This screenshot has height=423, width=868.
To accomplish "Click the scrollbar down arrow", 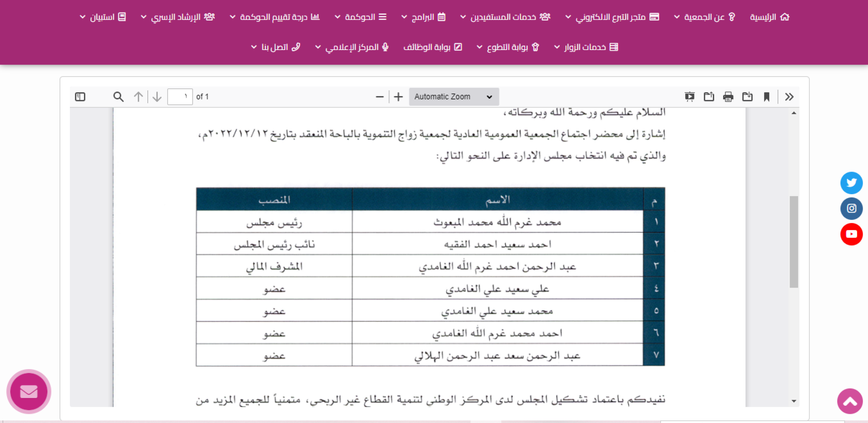I will pos(794,401).
